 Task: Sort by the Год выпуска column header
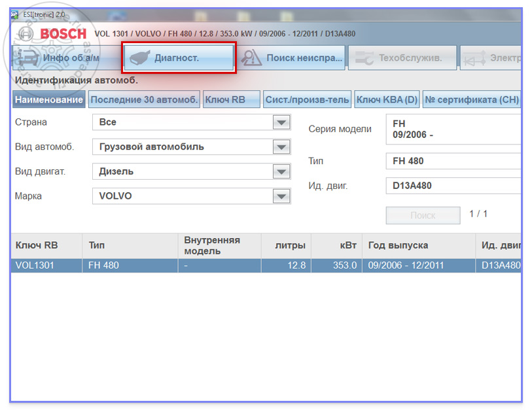click(419, 245)
